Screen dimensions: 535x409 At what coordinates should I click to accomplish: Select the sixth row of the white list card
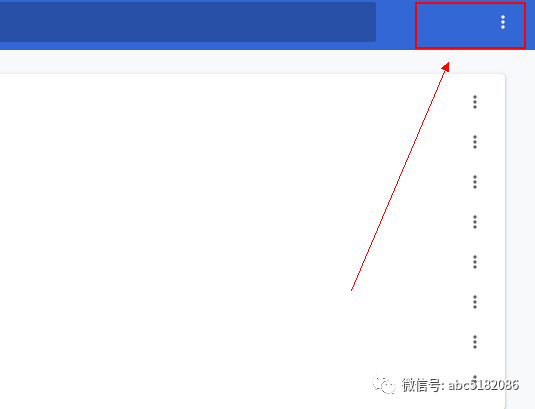tap(252, 302)
